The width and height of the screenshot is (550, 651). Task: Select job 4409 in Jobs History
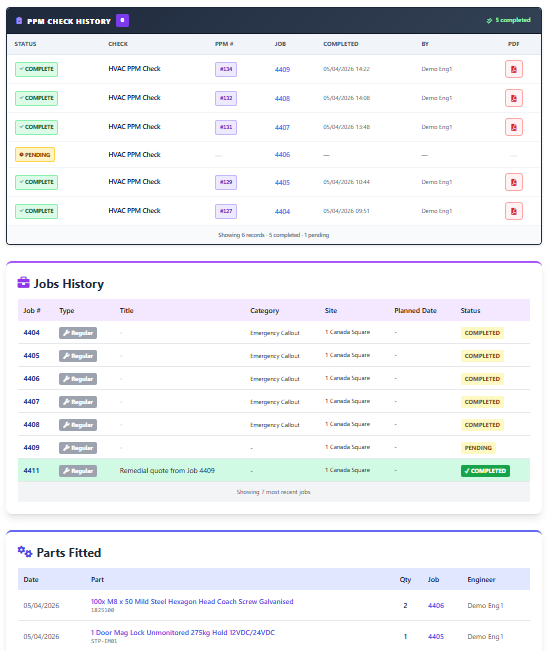tap(32, 448)
